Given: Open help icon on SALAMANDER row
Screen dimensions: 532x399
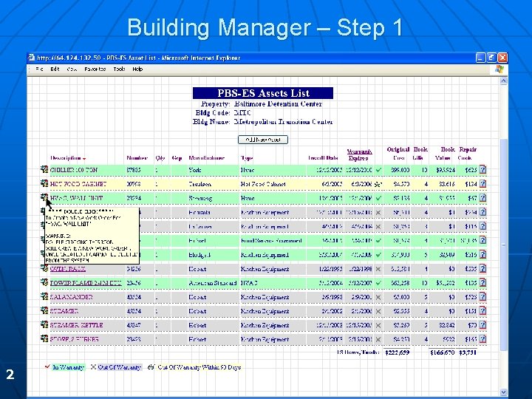Looking at the screenshot, I should (482, 297).
